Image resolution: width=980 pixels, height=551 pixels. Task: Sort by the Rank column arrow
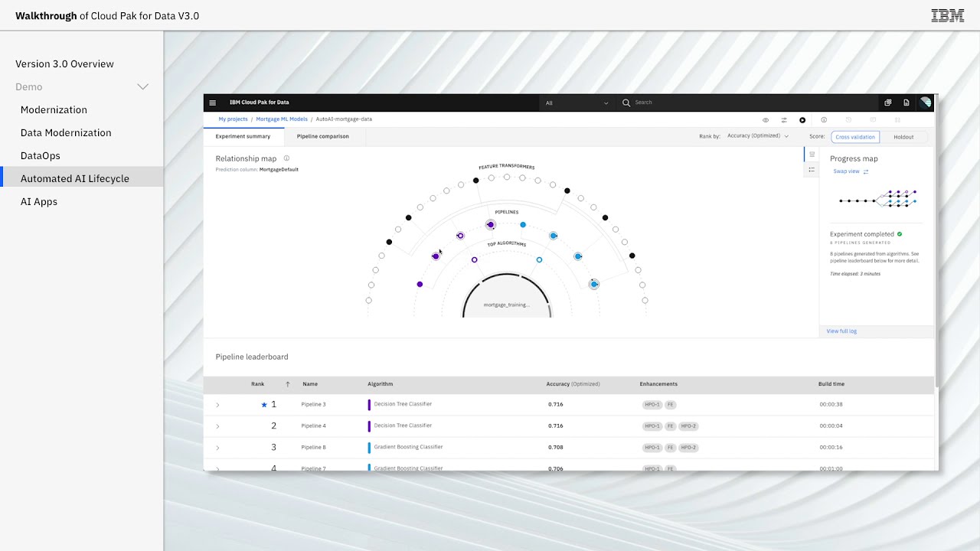(288, 384)
